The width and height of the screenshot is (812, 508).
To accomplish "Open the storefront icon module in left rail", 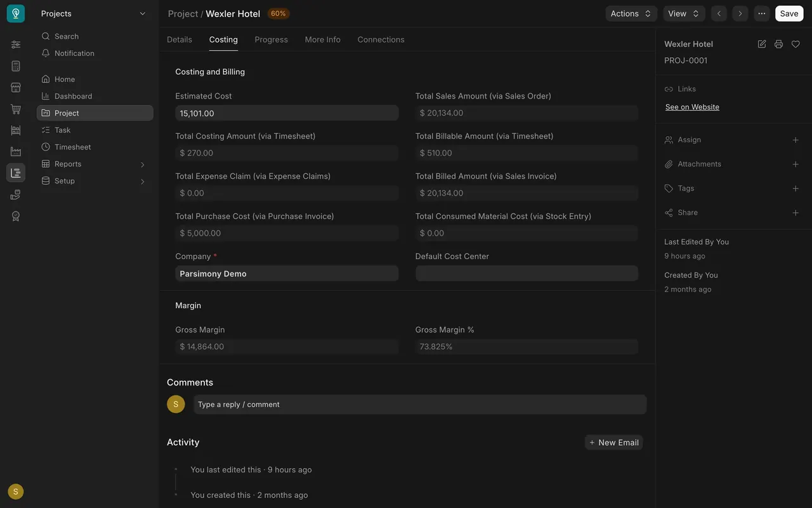I will [x=16, y=88].
